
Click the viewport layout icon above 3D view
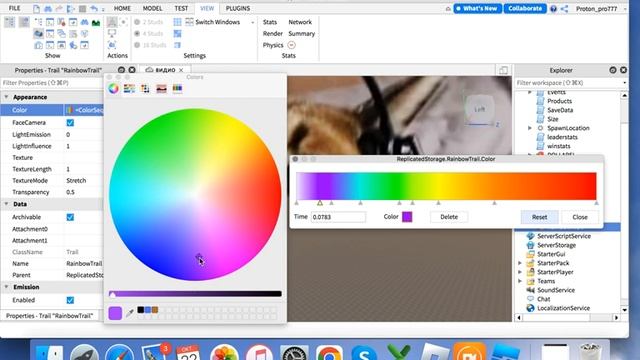pos(503,70)
